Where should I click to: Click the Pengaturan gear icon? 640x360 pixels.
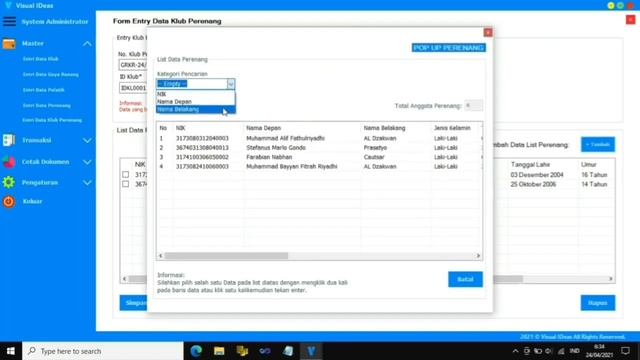point(9,182)
